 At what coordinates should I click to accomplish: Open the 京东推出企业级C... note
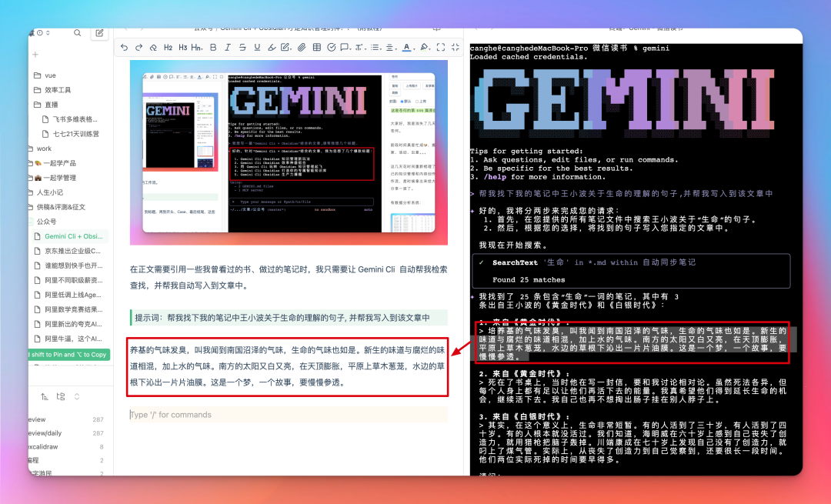coord(71,251)
